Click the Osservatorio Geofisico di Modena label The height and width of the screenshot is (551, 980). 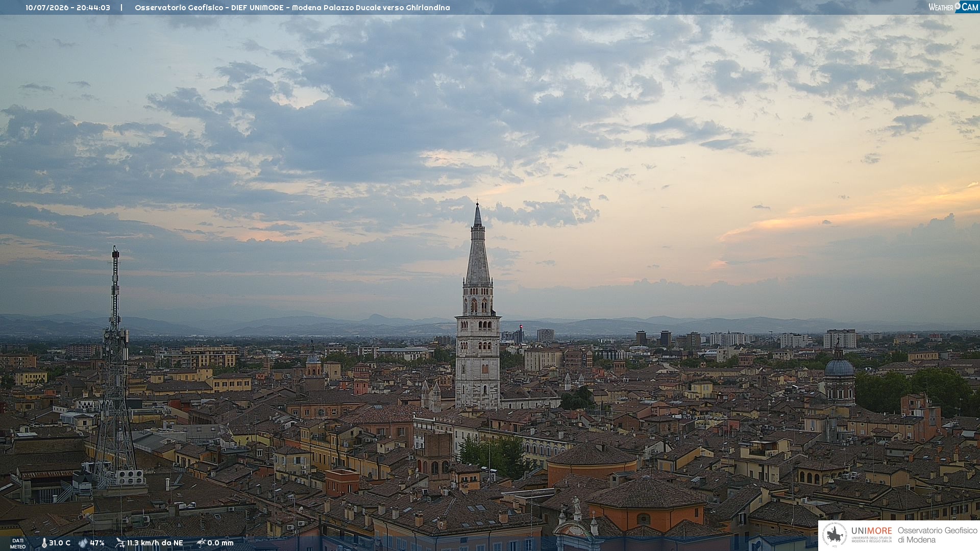[x=937, y=535]
